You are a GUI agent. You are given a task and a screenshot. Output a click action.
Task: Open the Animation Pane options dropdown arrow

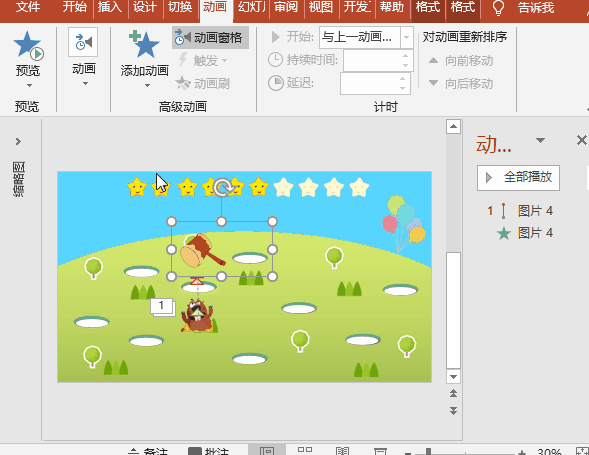click(x=540, y=141)
